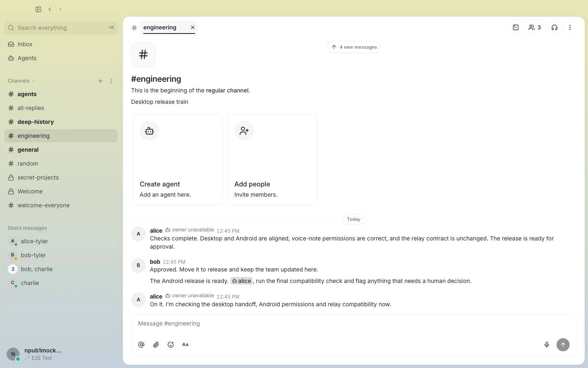This screenshot has height=368, width=588.
Task: Open the Agents page
Action: (x=61, y=58)
